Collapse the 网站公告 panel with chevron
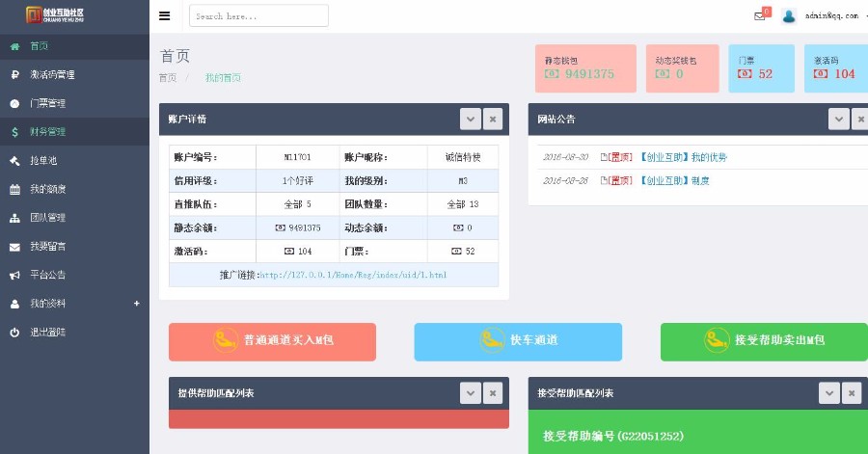Screen dimensions: 868x454 click(x=839, y=119)
